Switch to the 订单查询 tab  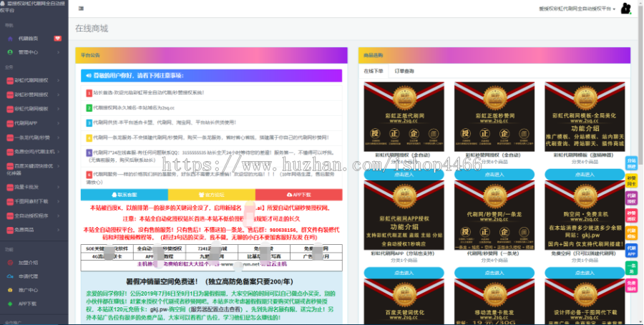404,71
